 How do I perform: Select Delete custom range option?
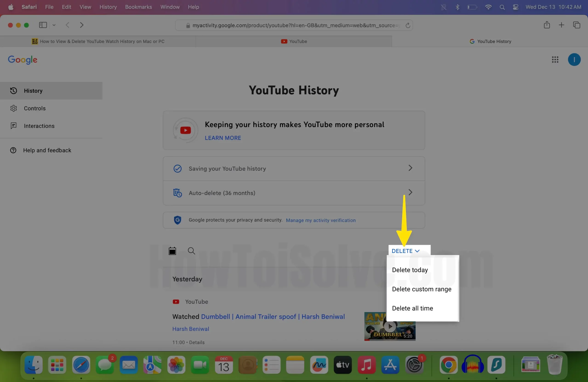[x=421, y=289]
